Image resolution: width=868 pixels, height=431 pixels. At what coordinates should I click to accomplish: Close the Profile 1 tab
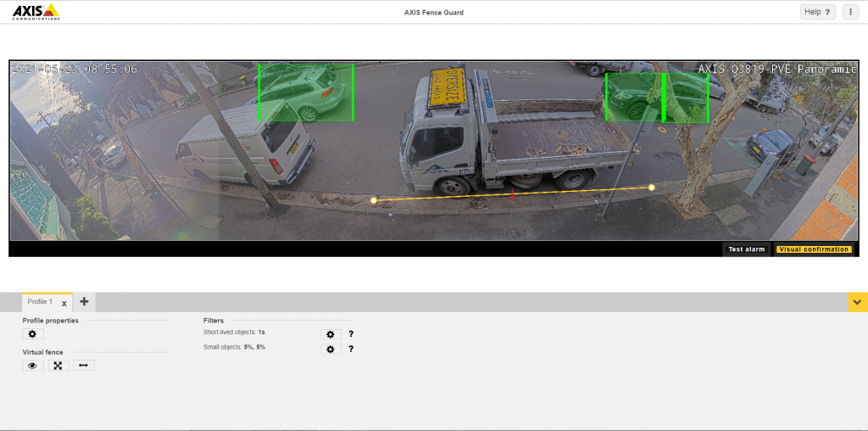click(x=64, y=303)
